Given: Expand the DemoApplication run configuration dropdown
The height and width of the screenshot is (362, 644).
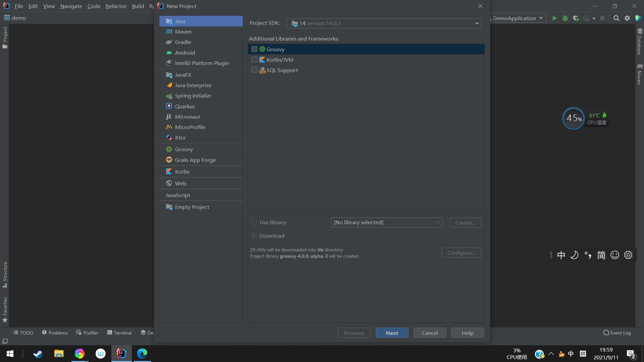Looking at the screenshot, I should pos(541,18).
